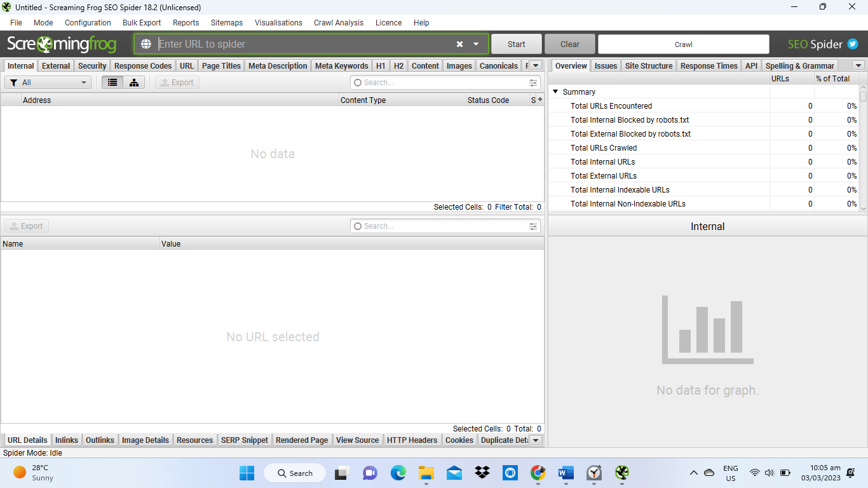Open the taskbar Search box
Image resolution: width=868 pixels, height=488 pixels.
295,473
